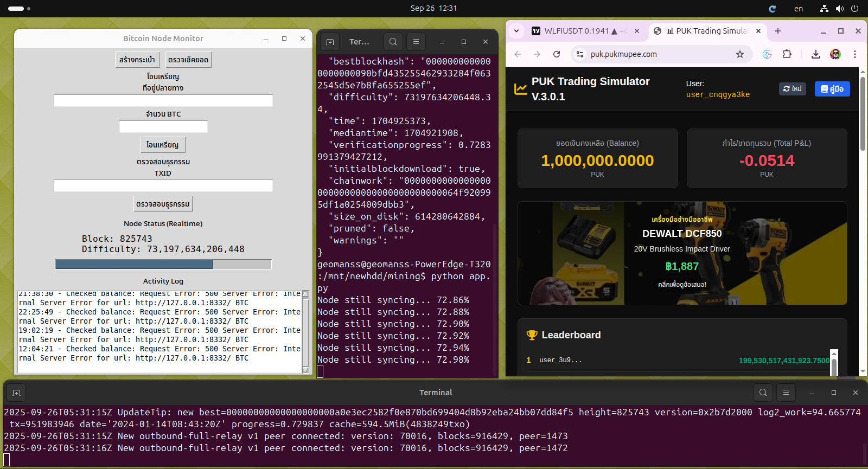Open the en input language menu
The image size is (868, 469).
[x=799, y=9]
